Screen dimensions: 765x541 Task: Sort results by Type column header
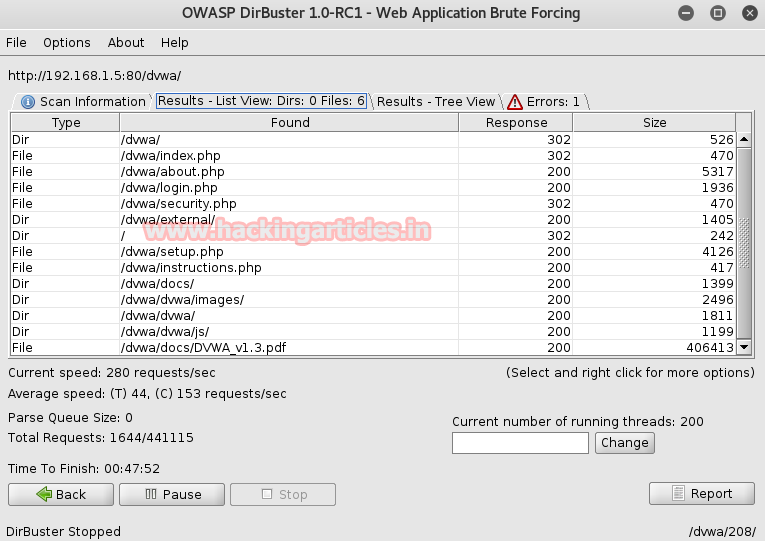(65, 122)
